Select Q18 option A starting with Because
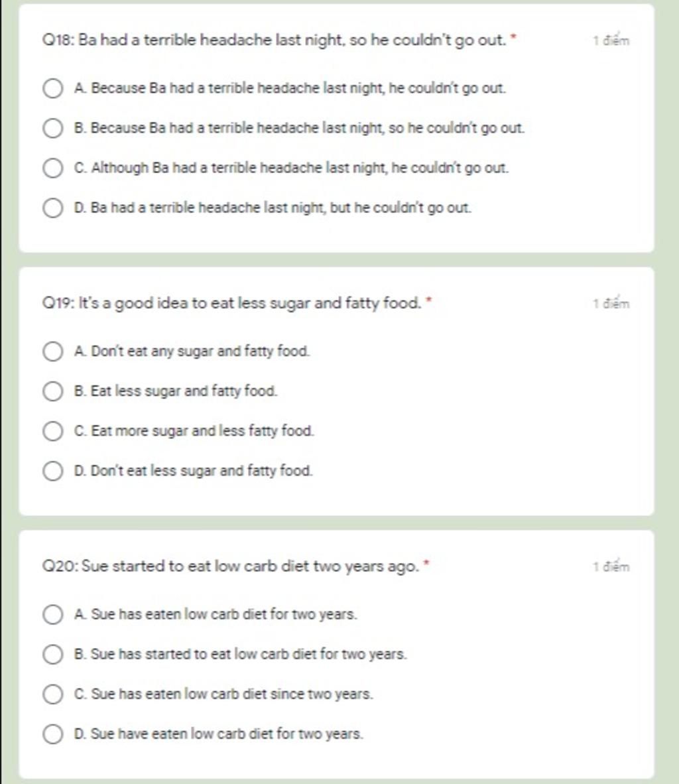The height and width of the screenshot is (784, 679). click(x=52, y=88)
